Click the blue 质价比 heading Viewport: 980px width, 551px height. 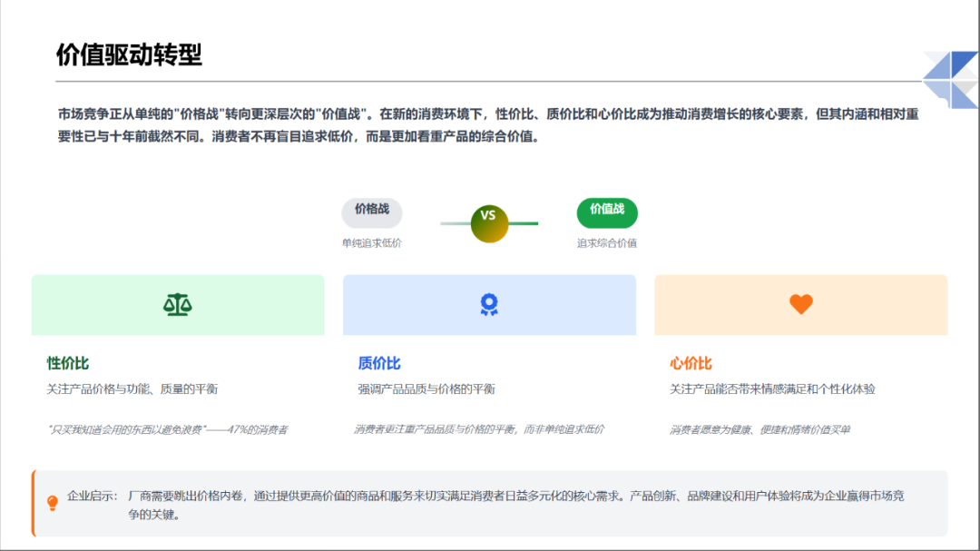pos(379,363)
